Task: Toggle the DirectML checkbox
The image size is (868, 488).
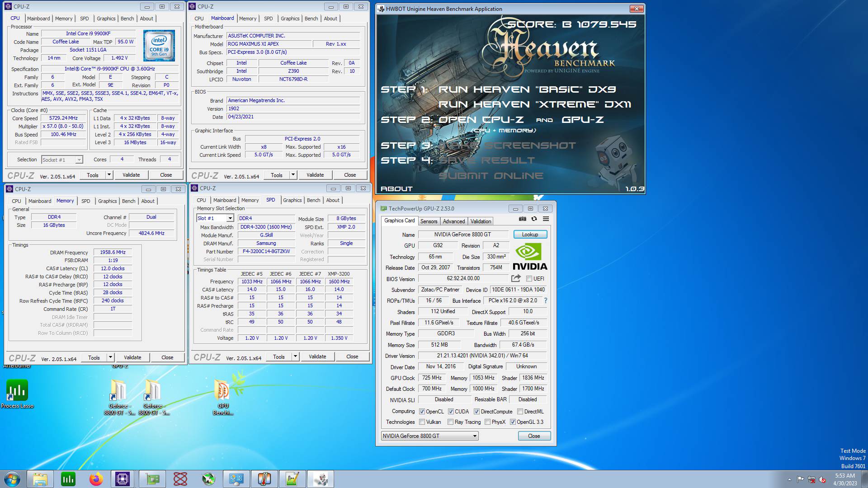Action: pyautogui.click(x=520, y=412)
